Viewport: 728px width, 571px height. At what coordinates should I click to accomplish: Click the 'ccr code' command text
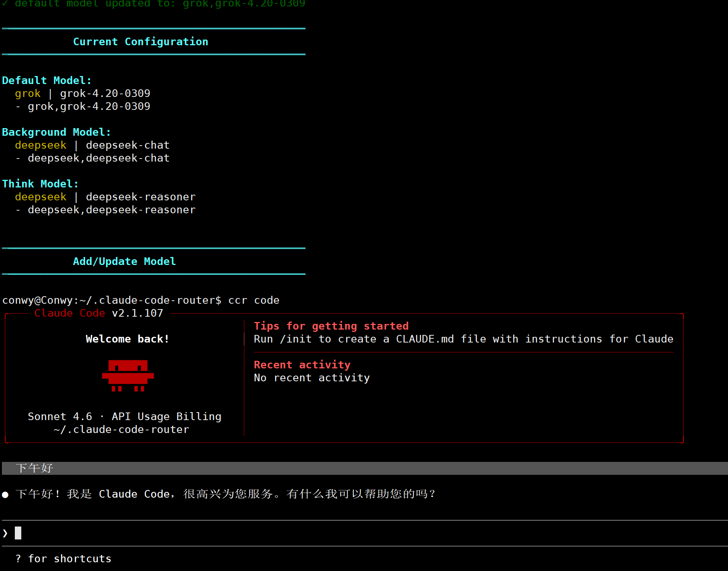coord(254,300)
